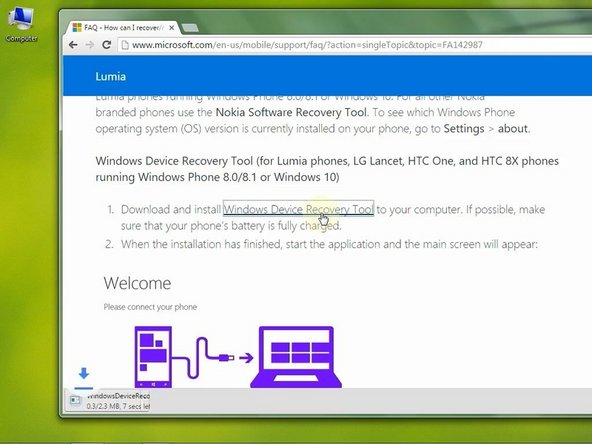Image resolution: width=592 pixels, height=444 pixels.
Task: Click the Microsoft logo favicon on the tab
Action: [x=77, y=27]
